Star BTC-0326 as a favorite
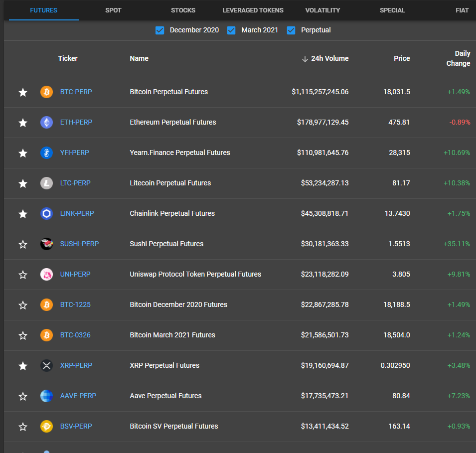Screen dimensions: 476x453 click(x=23, y=335)
